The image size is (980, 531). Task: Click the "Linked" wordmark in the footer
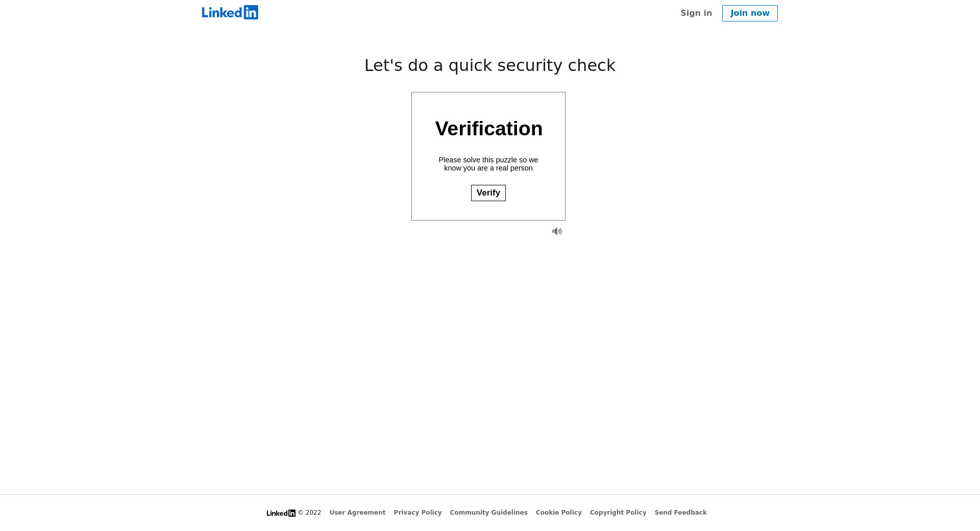277,513
